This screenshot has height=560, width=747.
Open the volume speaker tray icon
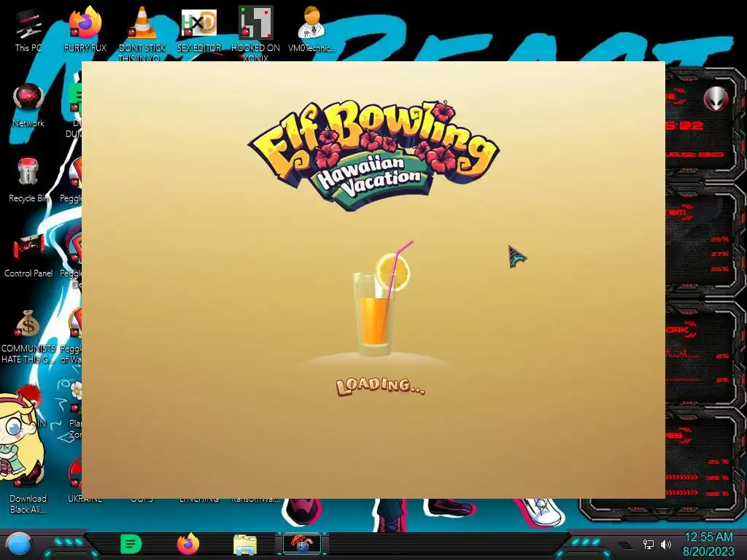click(665, 544)
